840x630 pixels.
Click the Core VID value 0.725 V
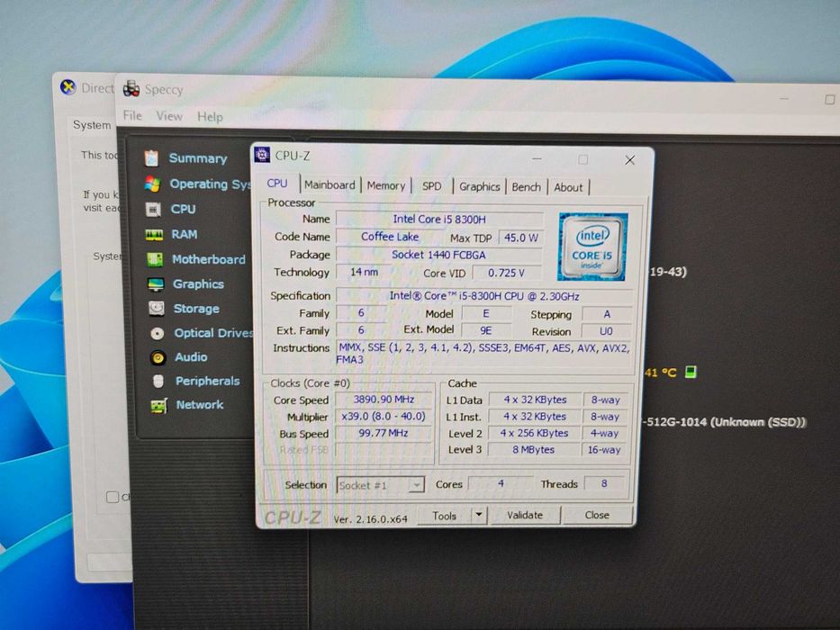(x=506, y=273)
